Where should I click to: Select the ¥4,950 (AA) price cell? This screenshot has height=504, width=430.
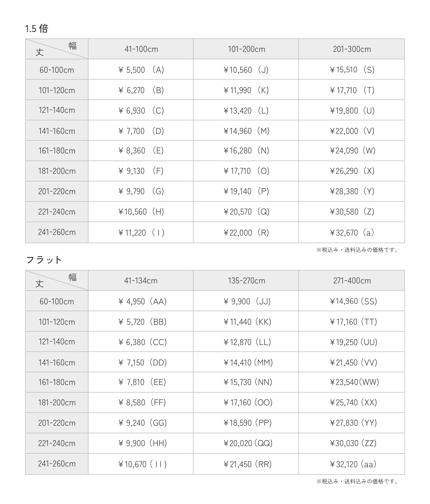coord(142,301)
